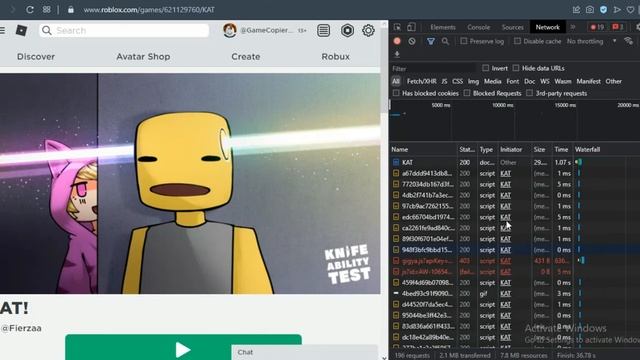Filter requests by Img type
Image resolution: width=640 pixels, height=360 pixels.
click(473, 81)
